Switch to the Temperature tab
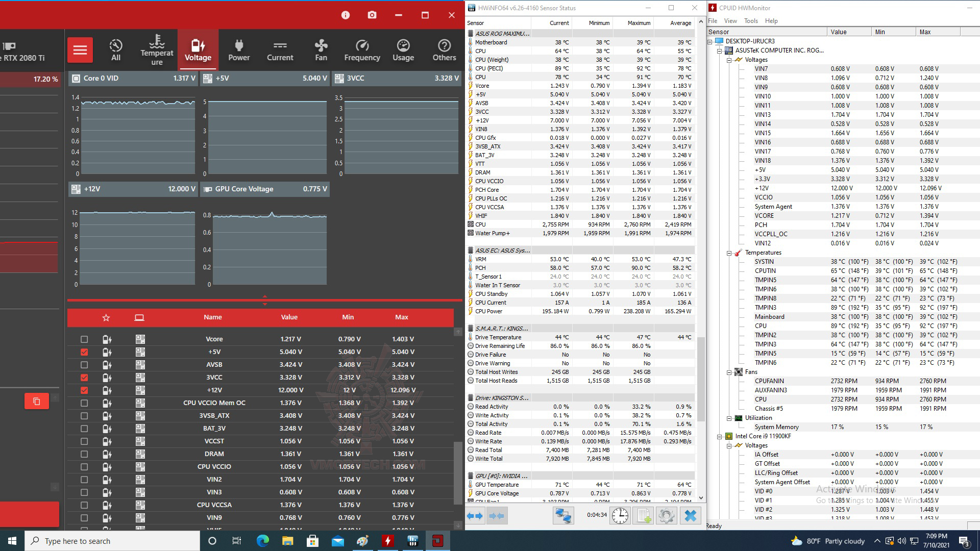This screenshot has width=980, height=551. point(157,50)
